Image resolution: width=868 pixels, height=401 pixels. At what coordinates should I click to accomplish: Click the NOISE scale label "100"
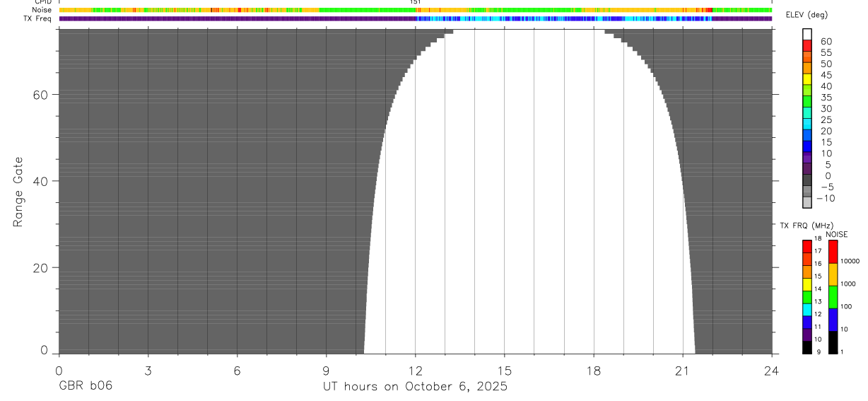pos(846,306)
